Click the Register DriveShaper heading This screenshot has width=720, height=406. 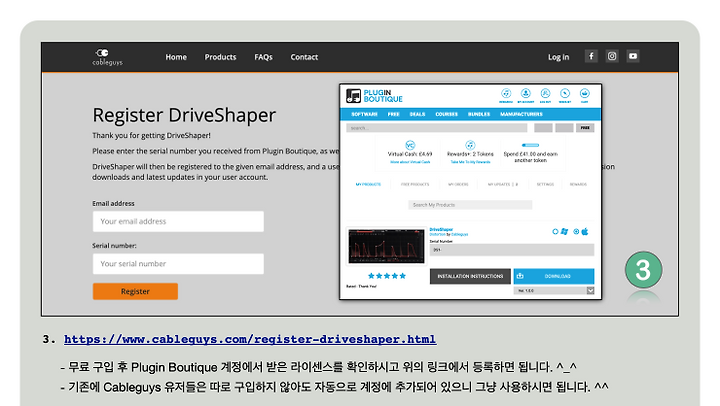(184, 115)
